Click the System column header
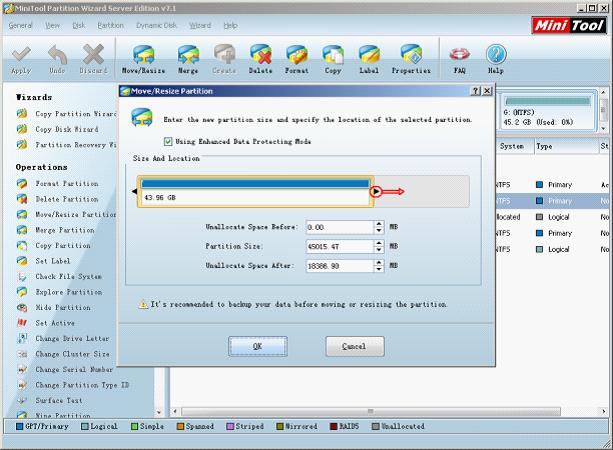This screenshot has height=450, width=613. click(514, 146)
